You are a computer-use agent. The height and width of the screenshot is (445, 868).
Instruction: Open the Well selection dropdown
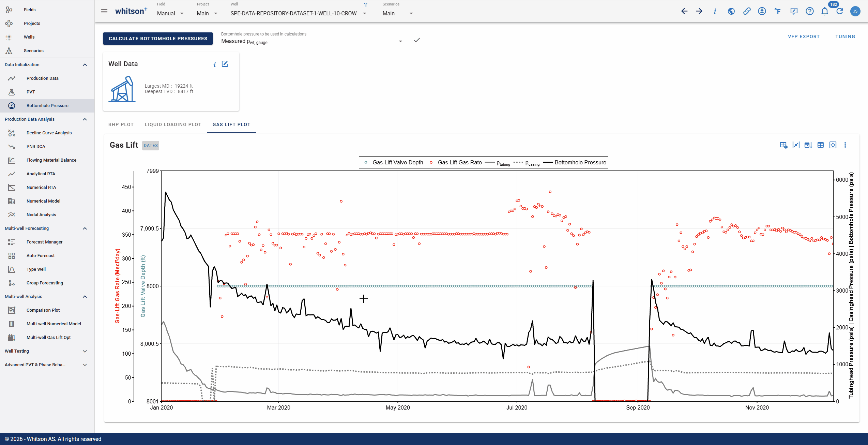(299, 13)
